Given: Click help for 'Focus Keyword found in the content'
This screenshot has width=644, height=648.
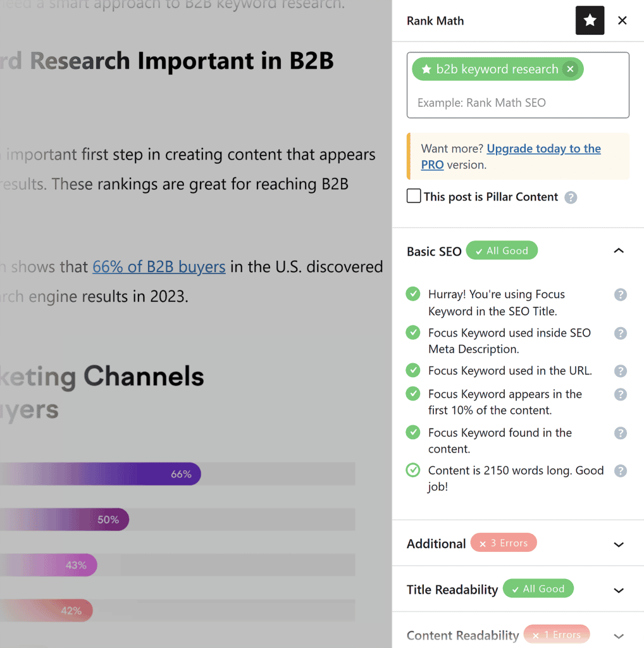Looking at the screenshot, I should [620, 433].
